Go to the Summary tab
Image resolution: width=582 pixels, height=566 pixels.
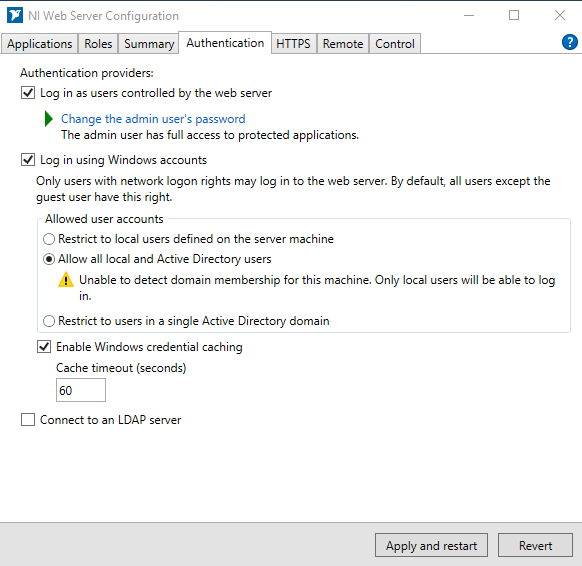click(x=149, y=44)
